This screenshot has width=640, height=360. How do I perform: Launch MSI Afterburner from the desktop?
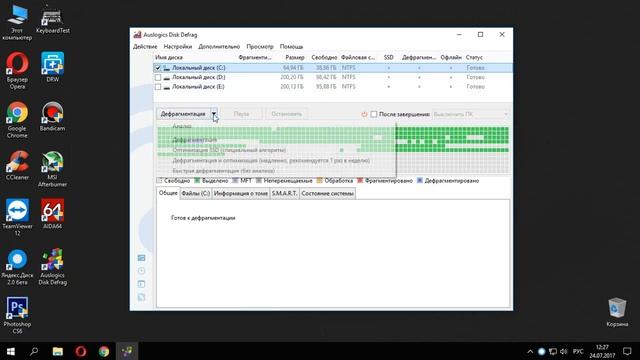[52, 168]
